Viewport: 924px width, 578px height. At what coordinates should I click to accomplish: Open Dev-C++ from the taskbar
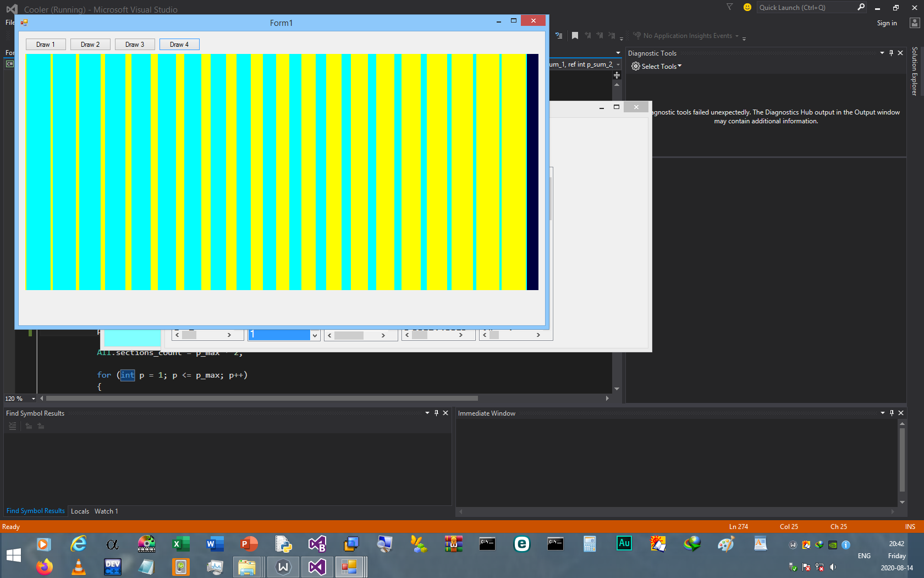click(113, 566)
